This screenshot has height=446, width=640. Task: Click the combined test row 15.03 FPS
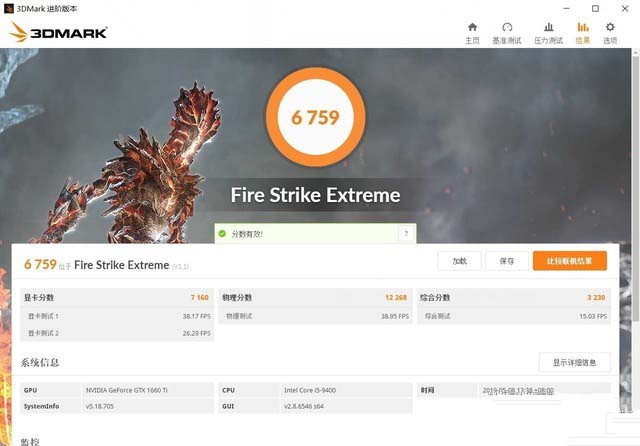pos(514,316)
